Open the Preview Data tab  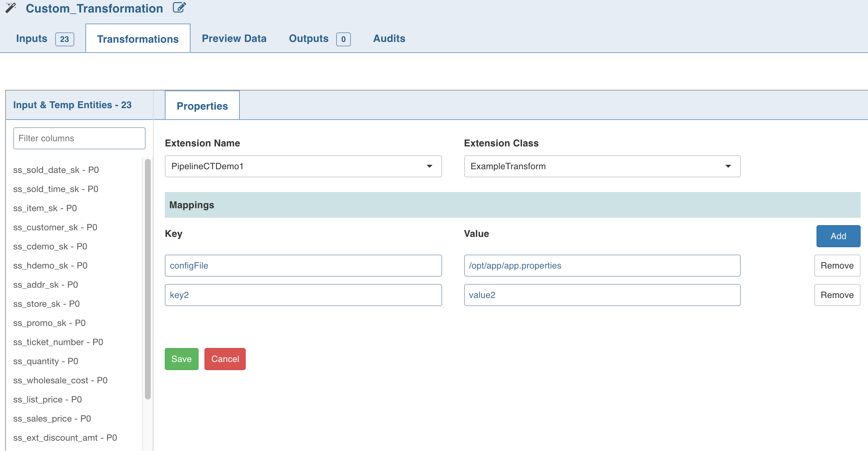(234, 39)
